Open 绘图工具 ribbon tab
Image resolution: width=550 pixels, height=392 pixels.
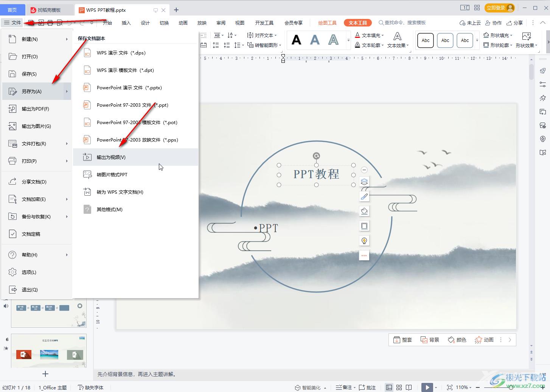tap(327, 23)
